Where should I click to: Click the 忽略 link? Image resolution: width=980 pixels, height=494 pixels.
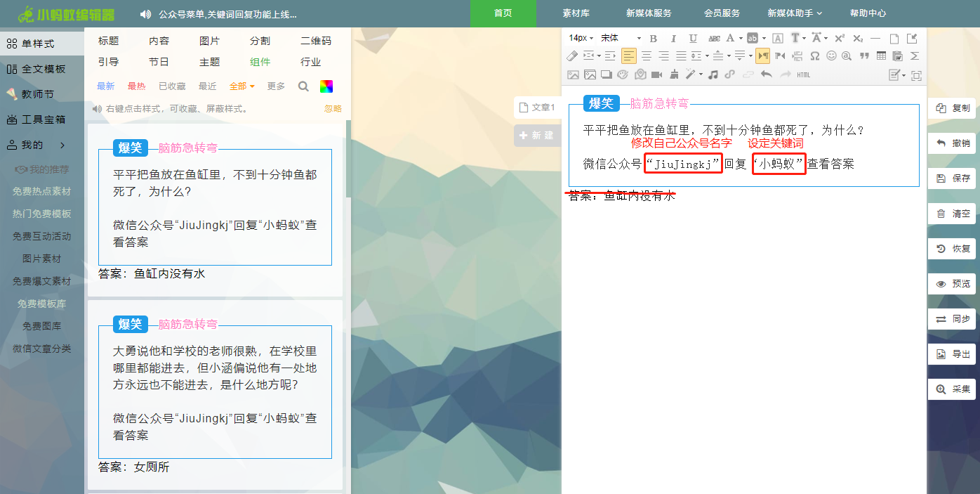click(x=333, y=109)
